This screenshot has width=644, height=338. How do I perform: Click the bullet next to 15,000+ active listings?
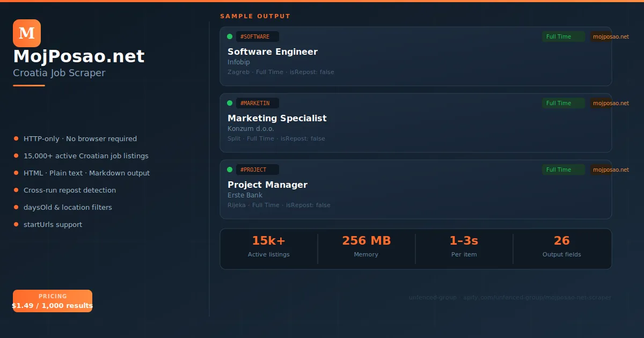click(x=17, y=156)
